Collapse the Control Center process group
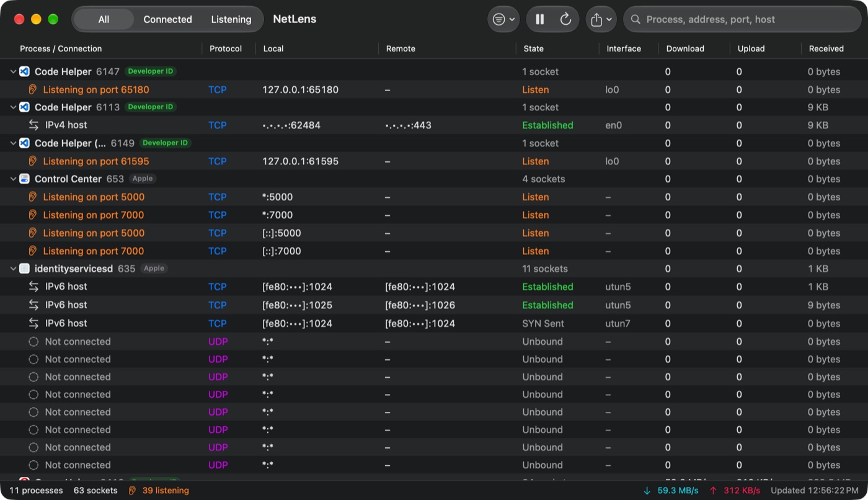 13,179
